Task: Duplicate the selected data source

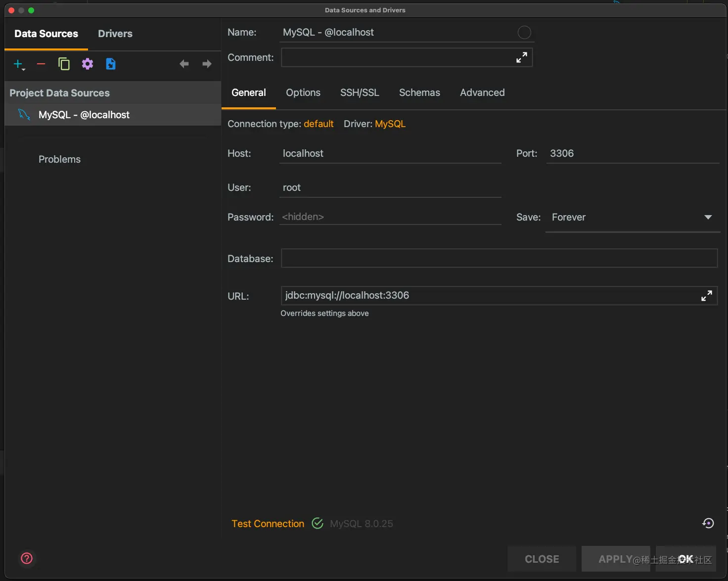Action: coord(64,64)
